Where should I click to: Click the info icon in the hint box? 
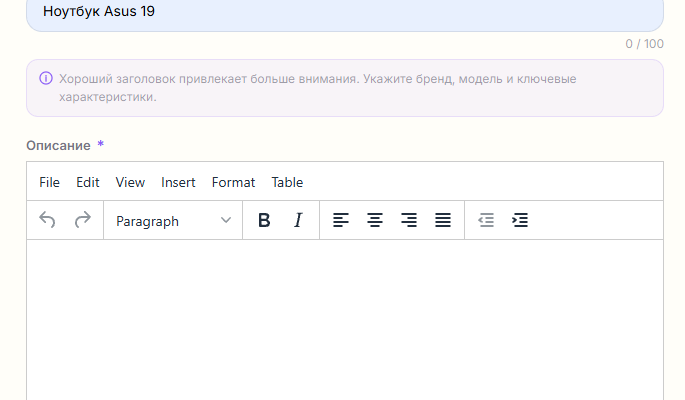point(46,78)
